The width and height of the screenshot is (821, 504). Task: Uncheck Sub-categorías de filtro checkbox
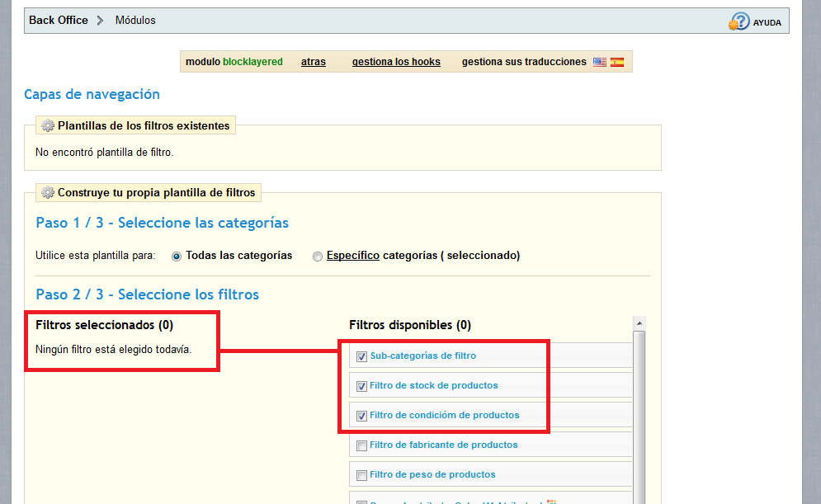click(x=361, y=356)
